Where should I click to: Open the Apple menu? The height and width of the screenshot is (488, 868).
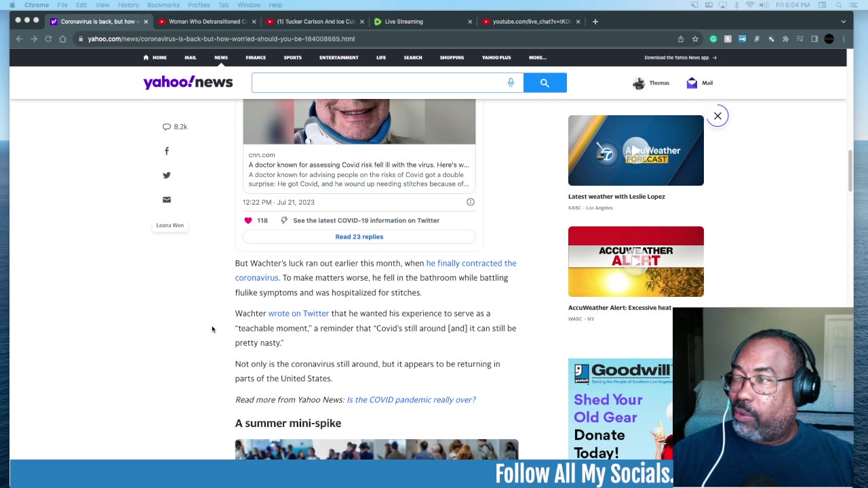(12, 5)
